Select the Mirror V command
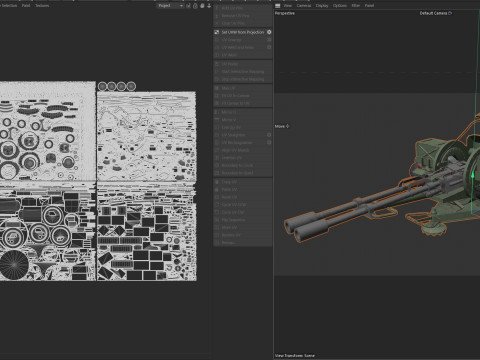The height and width of the screenshot is (360, 480). coord(243,120)
